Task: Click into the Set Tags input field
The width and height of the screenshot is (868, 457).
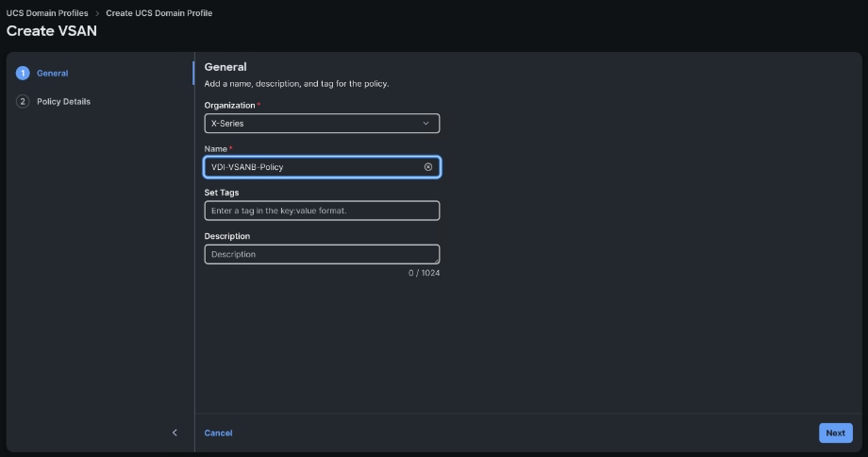Action: click(322, 211)
